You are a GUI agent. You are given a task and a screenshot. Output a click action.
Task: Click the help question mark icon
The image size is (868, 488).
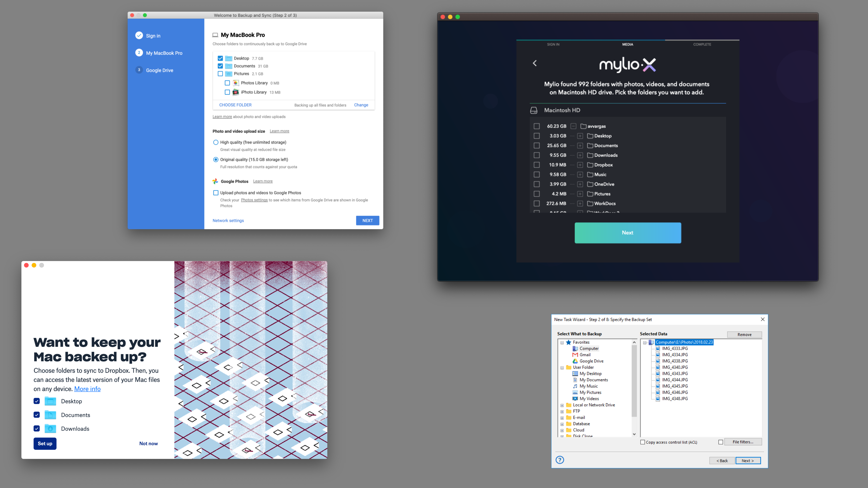pyautogui.click(x=560, y=460)
